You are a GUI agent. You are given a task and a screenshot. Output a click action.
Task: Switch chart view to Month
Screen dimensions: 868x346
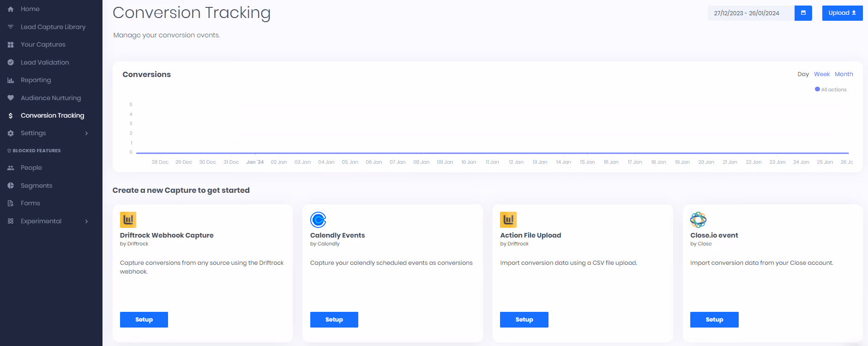[844, 74]
